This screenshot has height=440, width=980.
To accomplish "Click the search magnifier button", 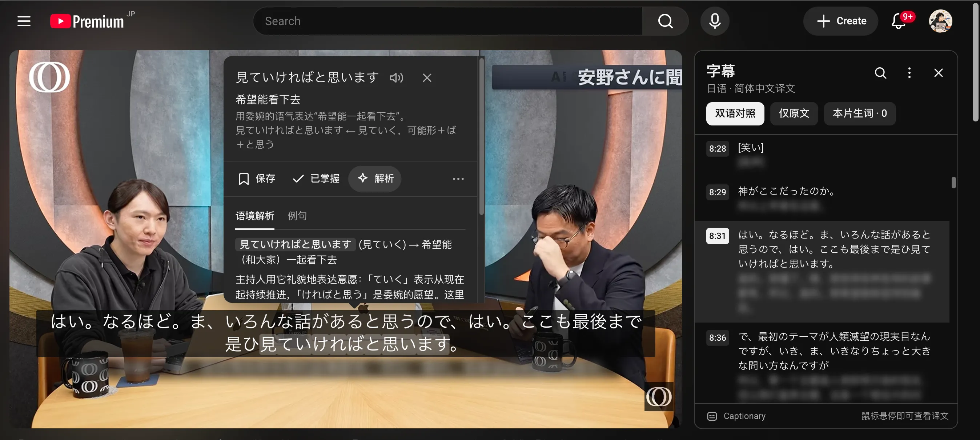I will [665, 21].
